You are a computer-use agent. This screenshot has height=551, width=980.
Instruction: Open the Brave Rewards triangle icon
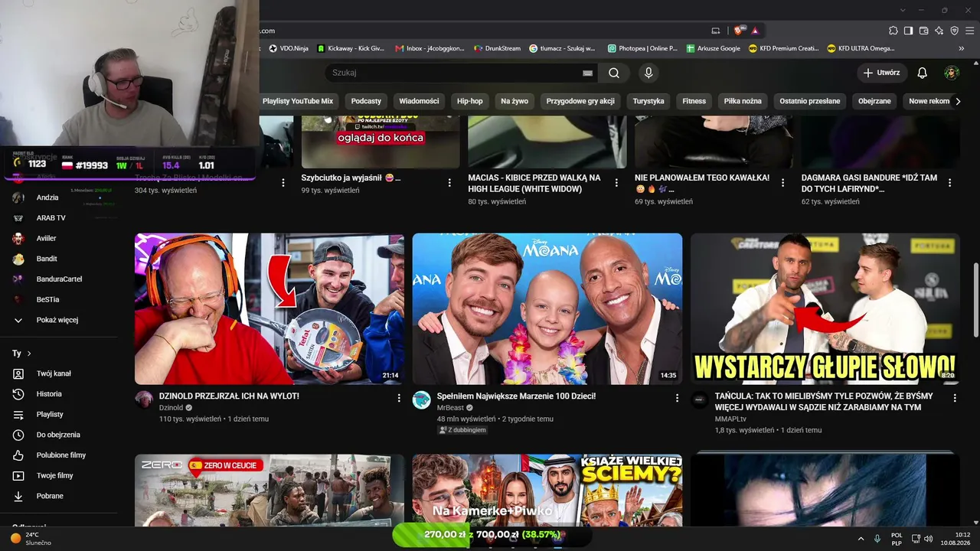tap(755, 31)
